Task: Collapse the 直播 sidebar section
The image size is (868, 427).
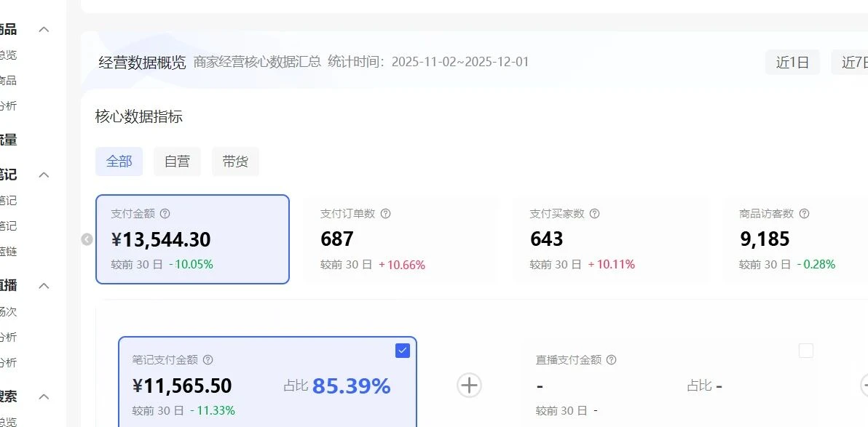Action: click(42, 284)
